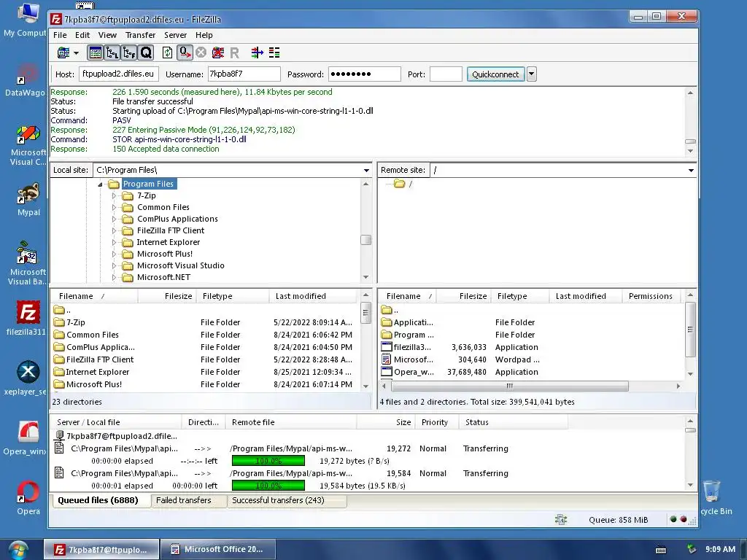Open the Server menu

click(175, 35)
